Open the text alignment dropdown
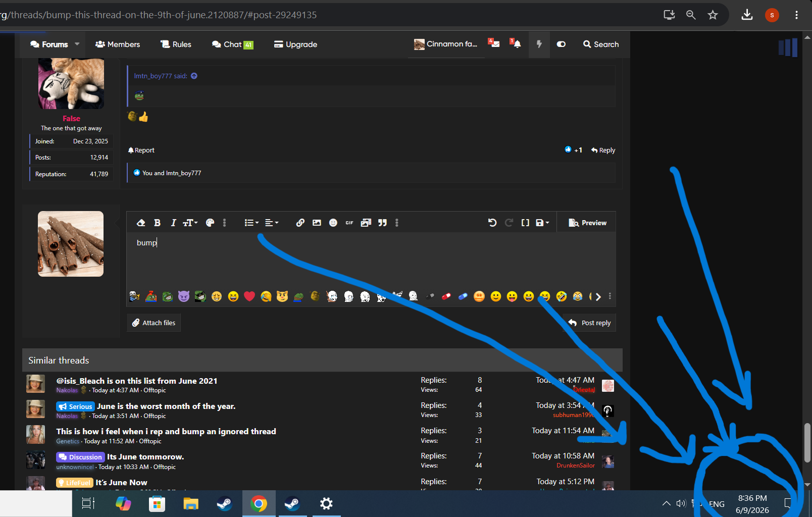 [272, 223]
